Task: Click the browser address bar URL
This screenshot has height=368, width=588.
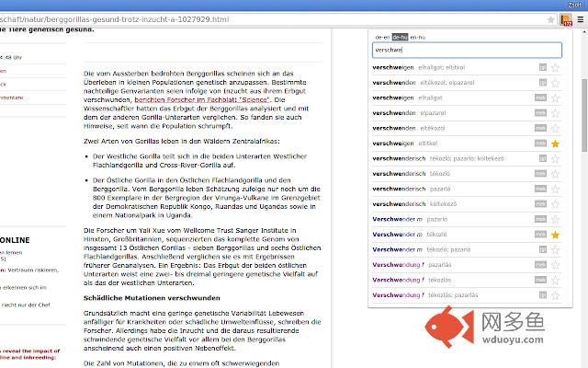Action: [x=114, y=19]
